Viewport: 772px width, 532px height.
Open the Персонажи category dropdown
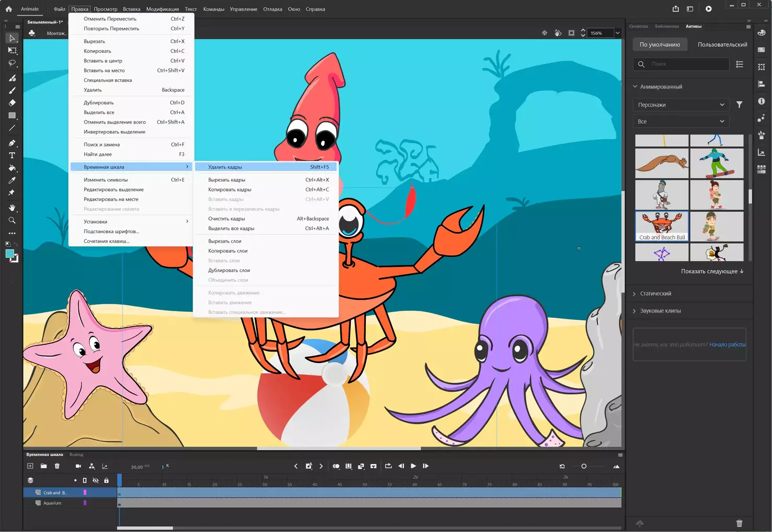click(681, 105)
